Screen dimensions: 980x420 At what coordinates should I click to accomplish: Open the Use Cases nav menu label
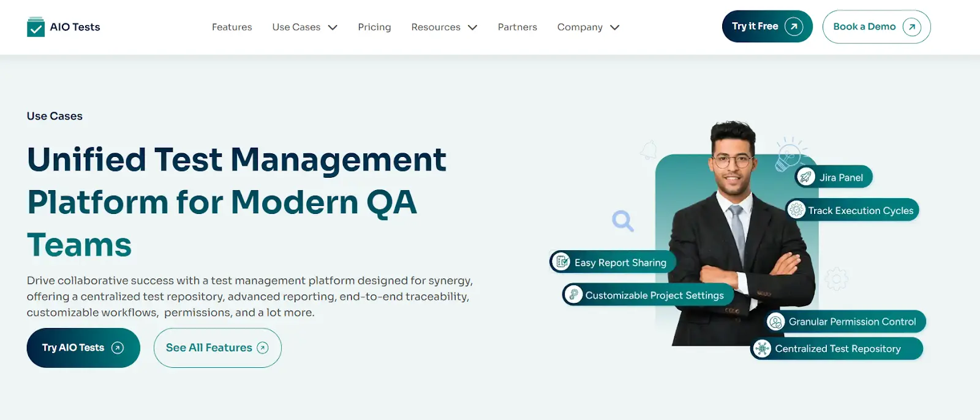click(x=296, y=27)
